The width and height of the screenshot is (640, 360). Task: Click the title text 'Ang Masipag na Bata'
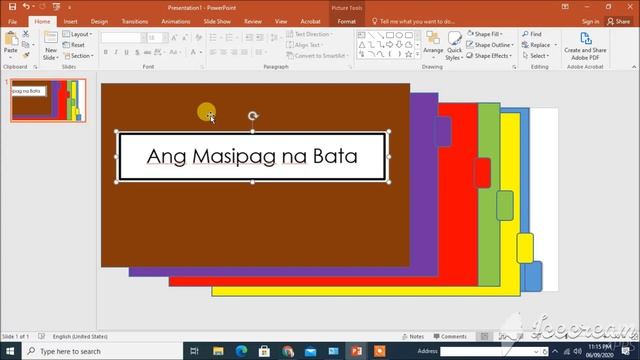tap(252, 156)
